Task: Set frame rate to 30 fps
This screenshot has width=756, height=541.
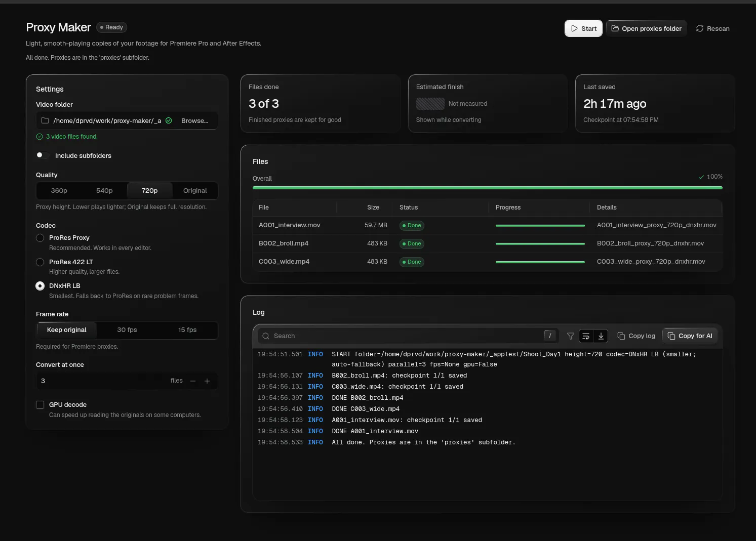Action: point(127,330)
